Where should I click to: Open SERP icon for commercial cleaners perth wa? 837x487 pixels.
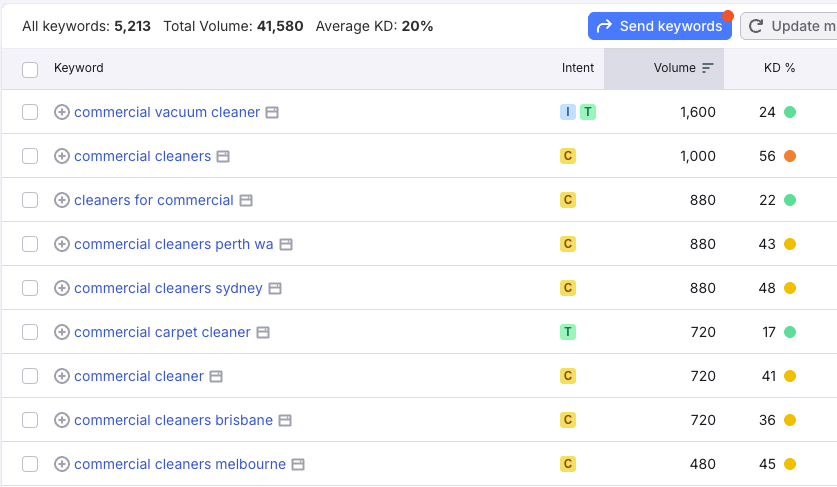[285, 244]
